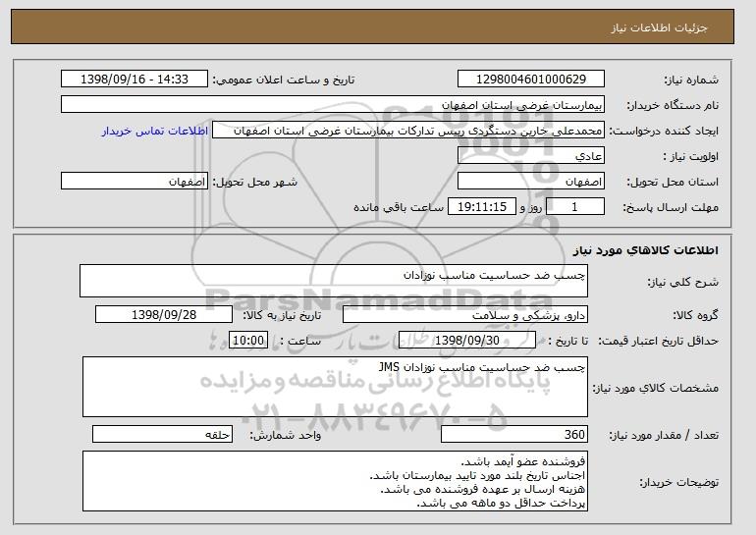The height and width of the screenshot is (535, 756).
Task: Click the buyer name field بیمارستان غرضی استان اصفهان
Action: tap(333, 105)
